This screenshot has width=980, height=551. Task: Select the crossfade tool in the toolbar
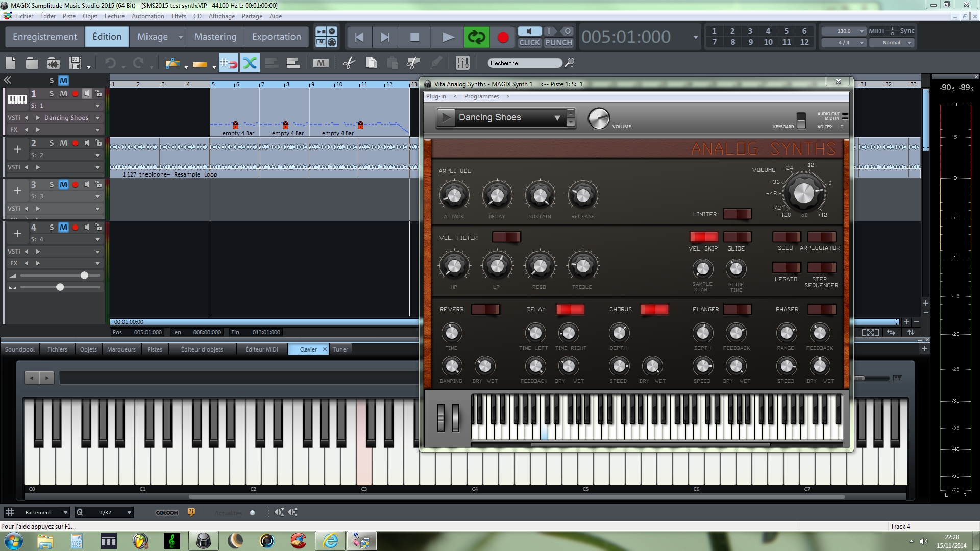pyautogui.click(x=250, y=63)
